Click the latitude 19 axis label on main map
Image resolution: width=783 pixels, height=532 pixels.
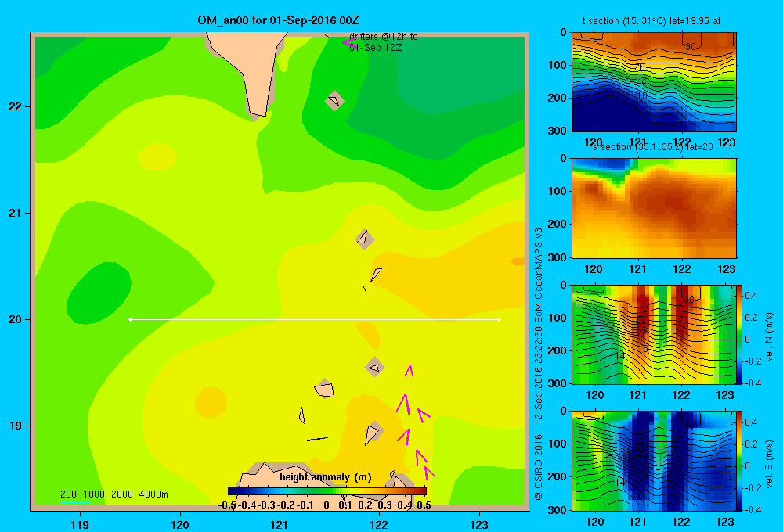15,426
